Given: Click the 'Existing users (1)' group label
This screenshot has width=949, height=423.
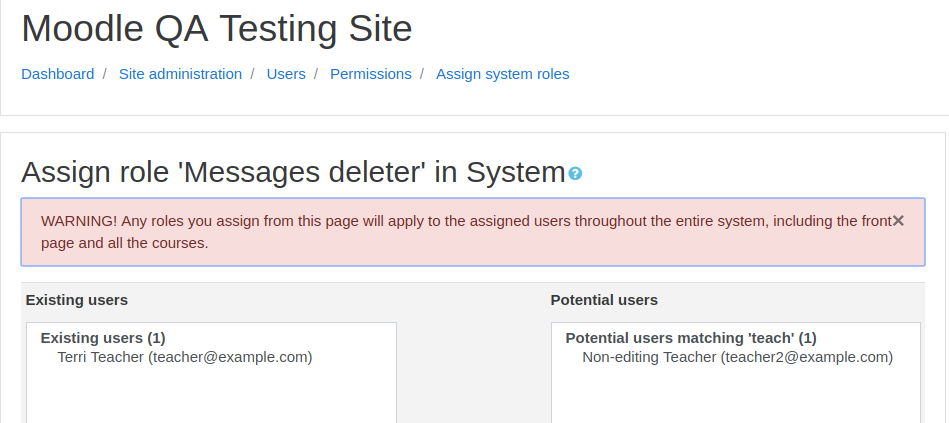Looking at the screenshot, I should (x=103, y=338).
